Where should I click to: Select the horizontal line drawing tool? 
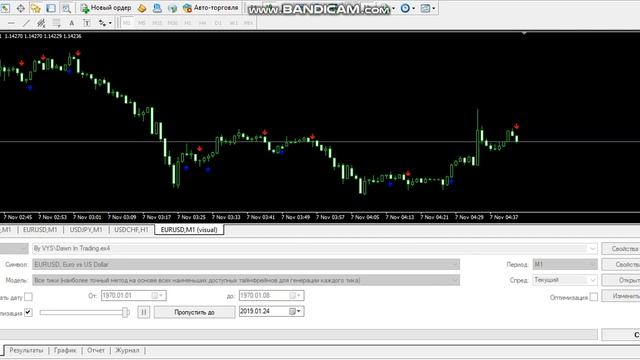click(11, 23)
